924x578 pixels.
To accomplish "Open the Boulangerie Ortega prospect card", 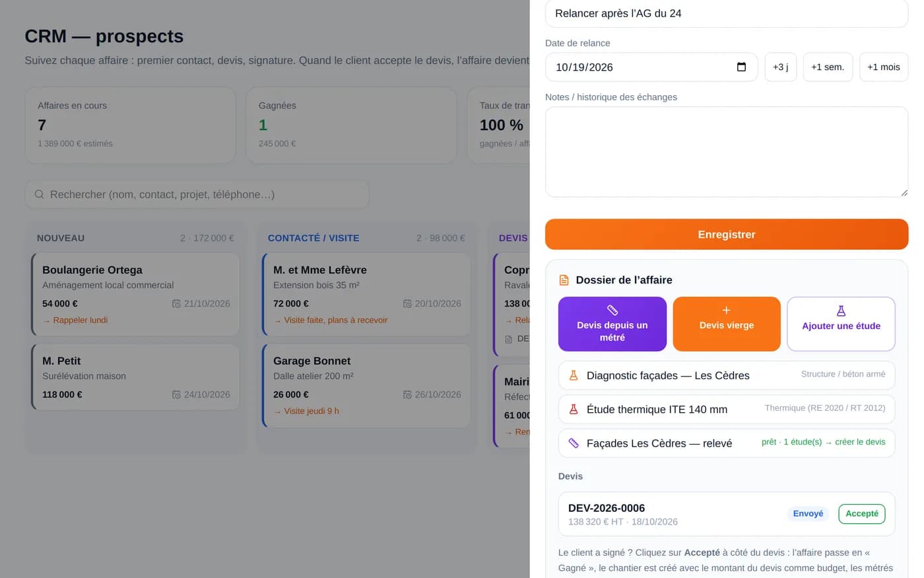I will coord(135,295).
